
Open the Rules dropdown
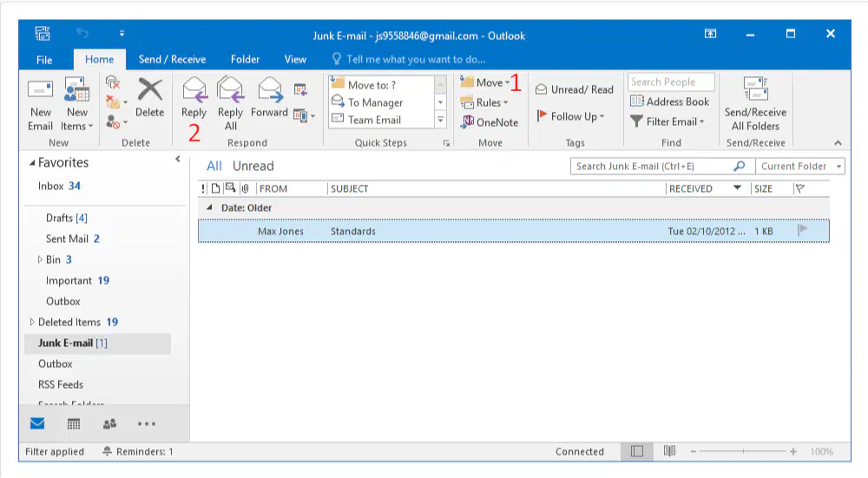483,102
